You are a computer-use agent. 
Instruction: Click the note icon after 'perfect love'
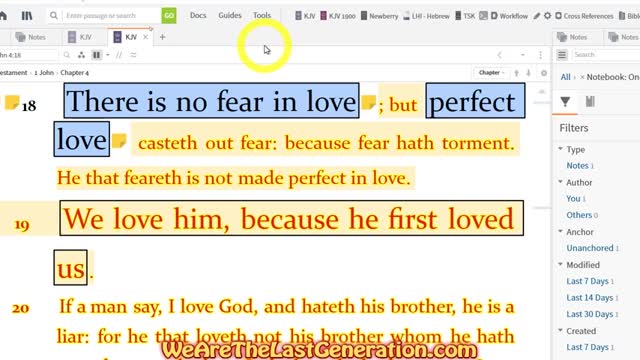coord(119,141)
